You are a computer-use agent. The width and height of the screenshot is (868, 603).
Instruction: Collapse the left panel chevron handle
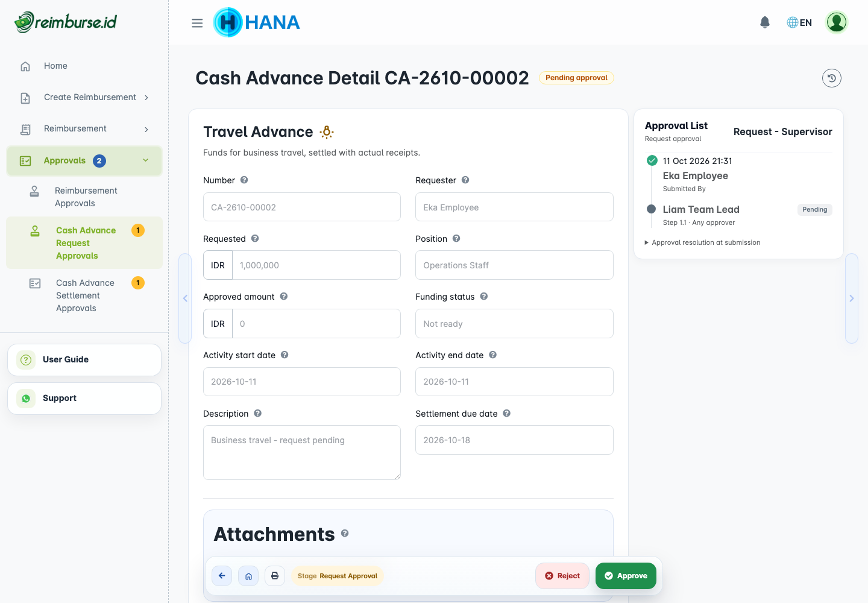185,298
